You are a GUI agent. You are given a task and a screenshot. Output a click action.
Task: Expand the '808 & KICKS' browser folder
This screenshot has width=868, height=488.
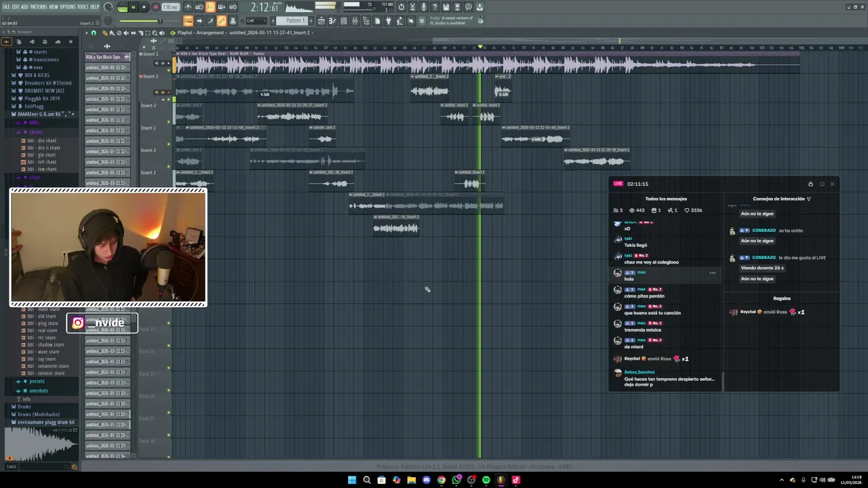pos(37,75)
